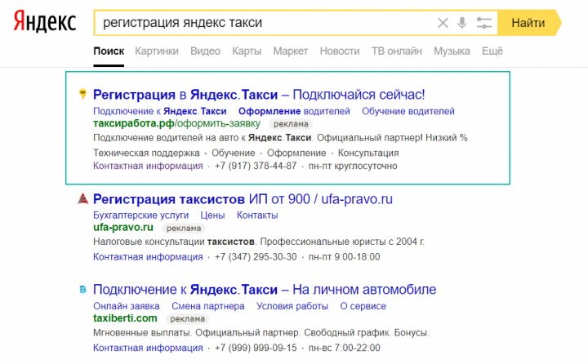Open таксиработа.рф/оформить-заявку URL
This screenshot has height=364, width=588.
(x=176, y=123)
